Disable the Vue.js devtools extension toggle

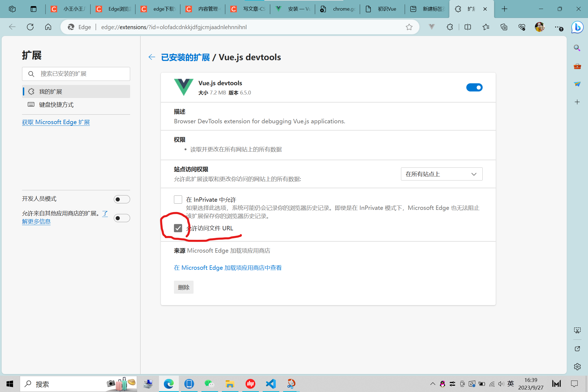click(x=474, y=87)
